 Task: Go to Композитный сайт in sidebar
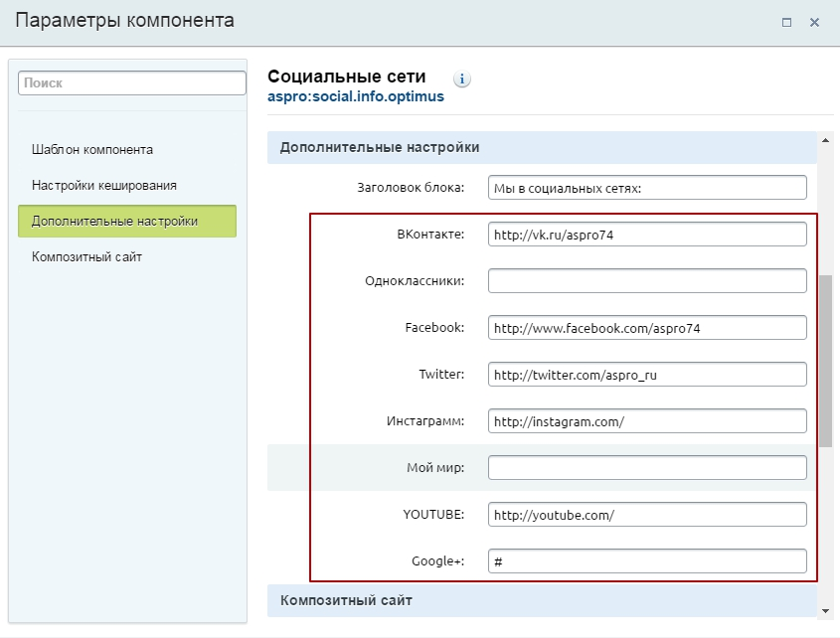(x=86, y=256)
